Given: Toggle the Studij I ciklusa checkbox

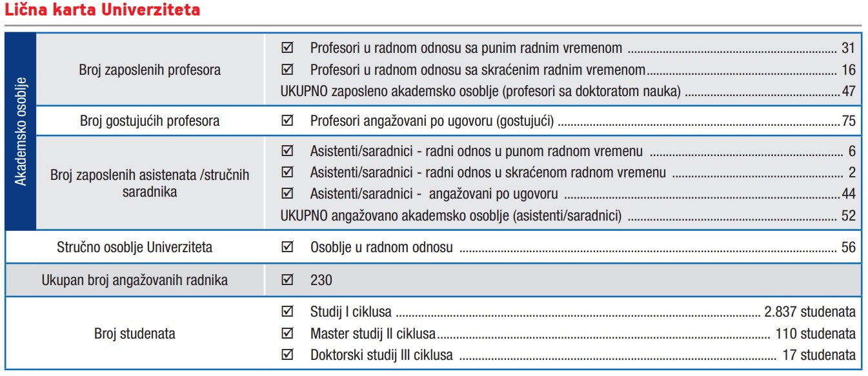Looking at the screenshot, I should 288,312.
